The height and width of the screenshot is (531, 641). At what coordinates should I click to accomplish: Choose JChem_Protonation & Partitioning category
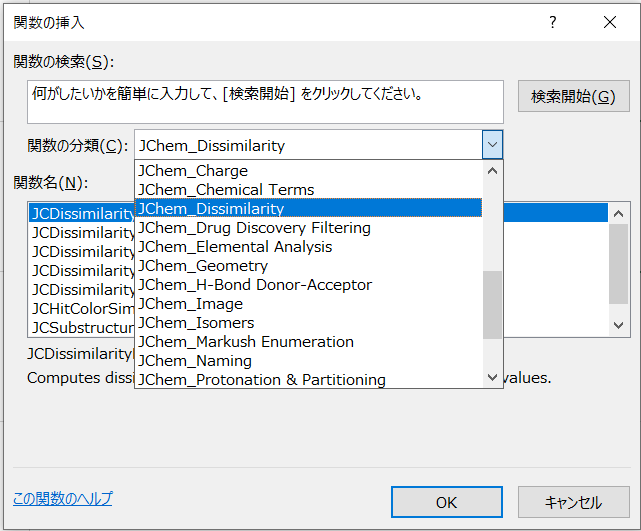pos(309,379)
